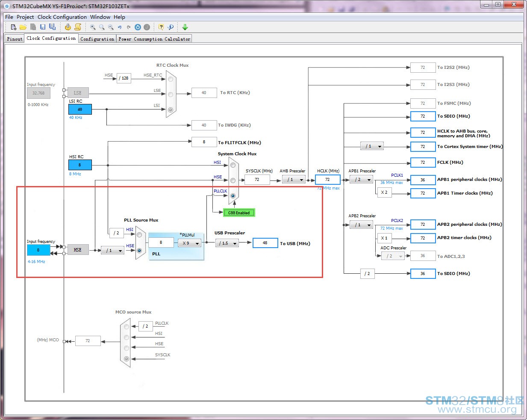Open the Clock Configuration menu
The width and height of the screenshot is (527, 420).
[62, 17]
